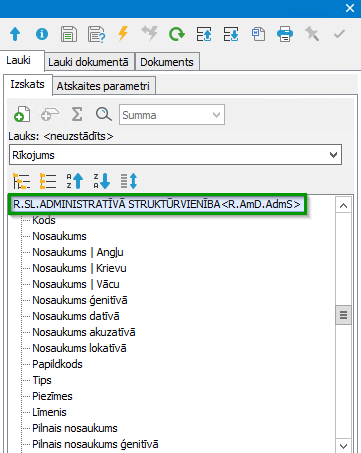Open the Summa dropdown
Image resolution: width=361 pixels, height=453 pixels.
172,115
